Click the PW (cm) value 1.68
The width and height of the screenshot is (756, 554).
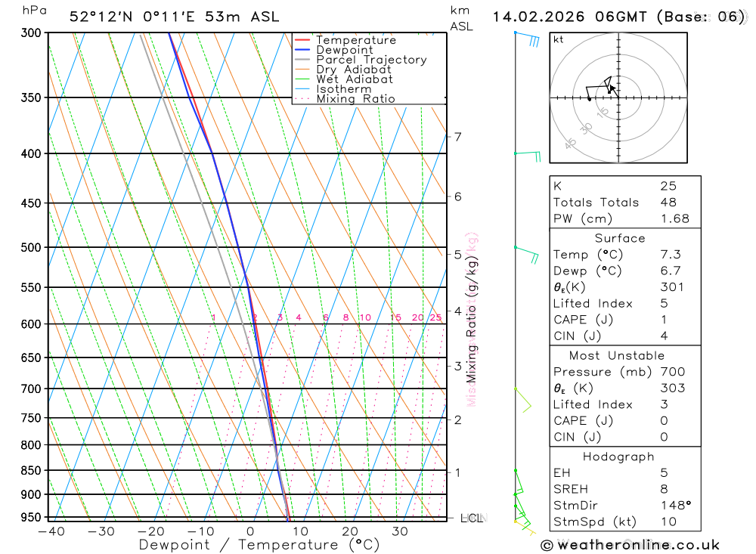point(675,219)
